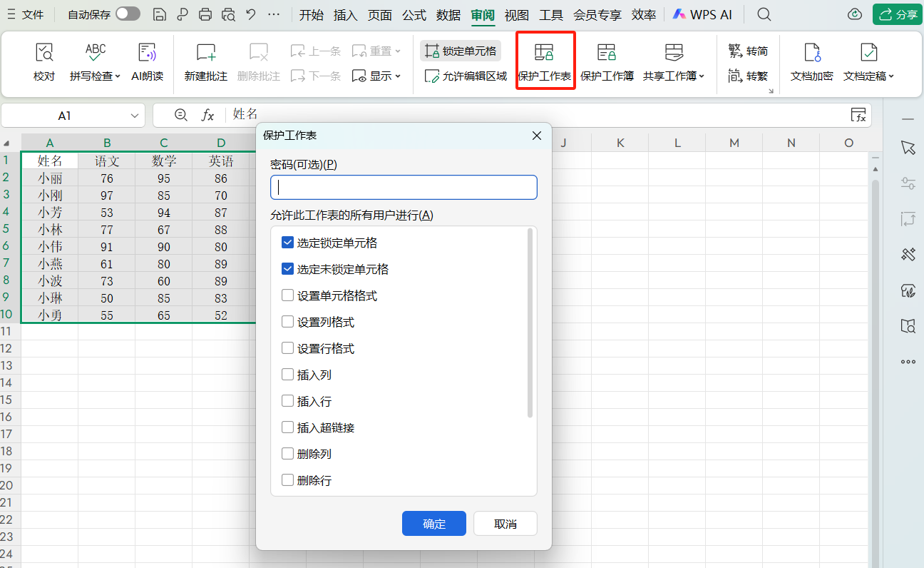Open the 锁定单元格 lock cells tool
924x568 pixels.
click(460, 51)
